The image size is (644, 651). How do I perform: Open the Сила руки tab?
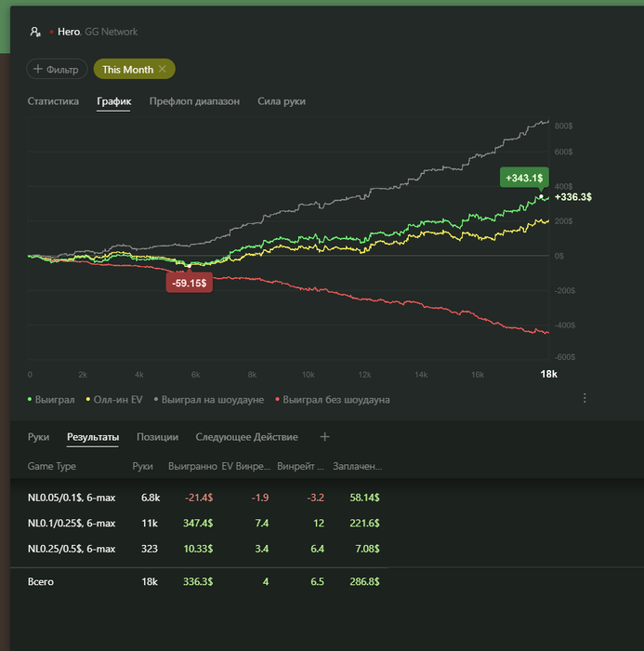(282, 101)
